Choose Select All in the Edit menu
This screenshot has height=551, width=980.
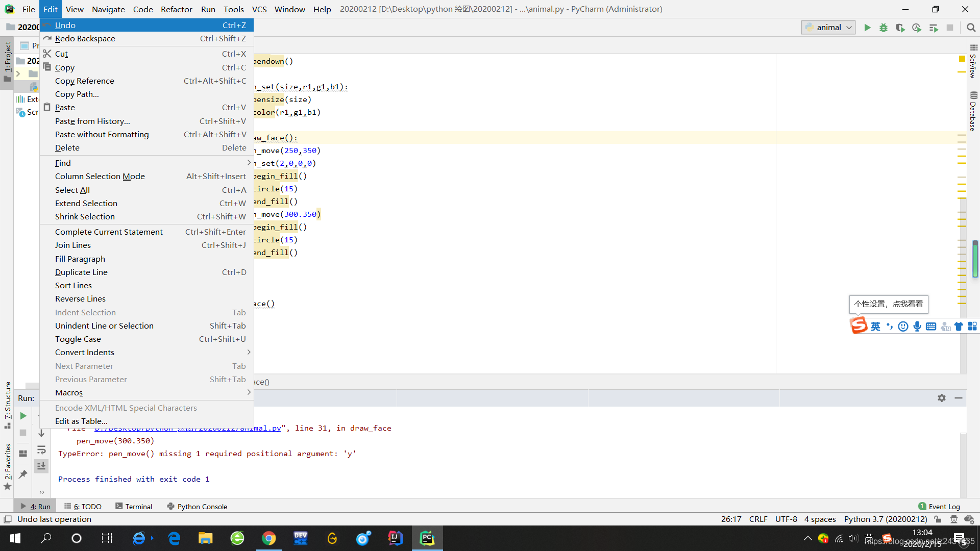[x=147, y=190]
